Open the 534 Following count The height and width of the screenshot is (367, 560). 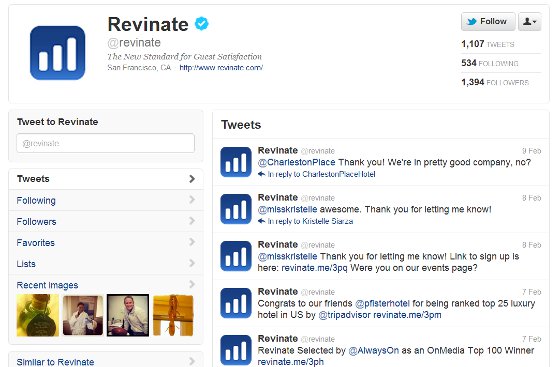coord(490,63)
